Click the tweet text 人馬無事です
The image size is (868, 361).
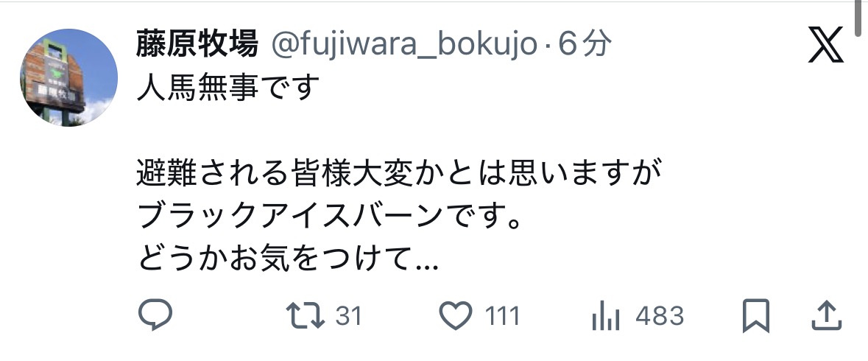pos(228,88)
